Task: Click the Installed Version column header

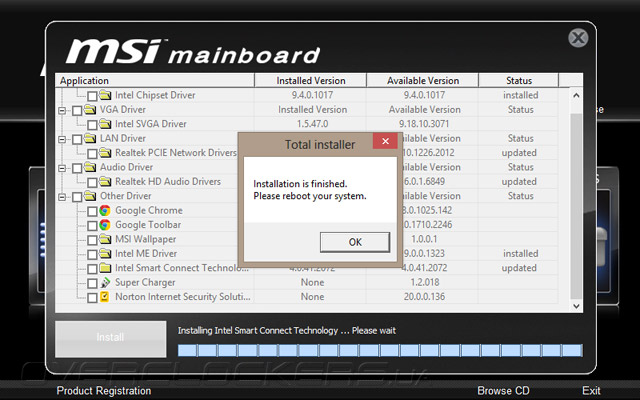Action: pos(311,80)
